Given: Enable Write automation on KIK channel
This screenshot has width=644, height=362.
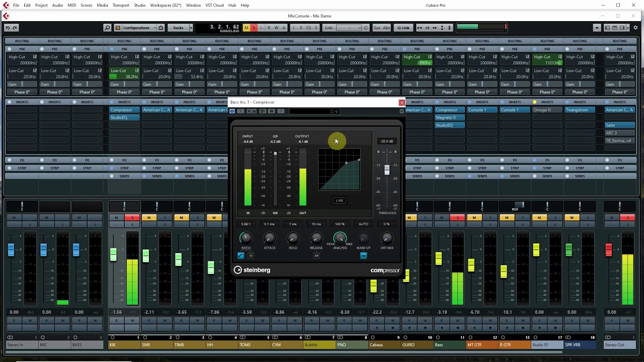Looking at the screenshot, I should pos(132,321).
